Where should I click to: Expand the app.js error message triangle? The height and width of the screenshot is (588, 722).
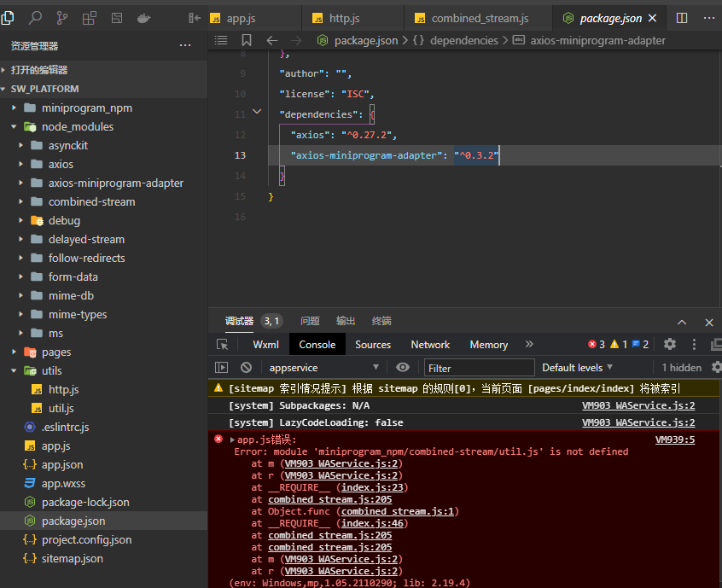[232, 440]
